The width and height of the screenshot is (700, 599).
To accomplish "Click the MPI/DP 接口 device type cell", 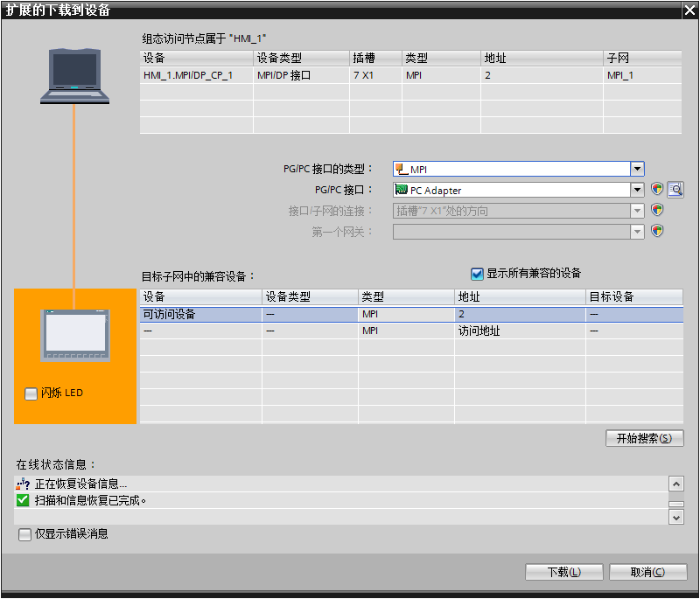I will 301,75.
